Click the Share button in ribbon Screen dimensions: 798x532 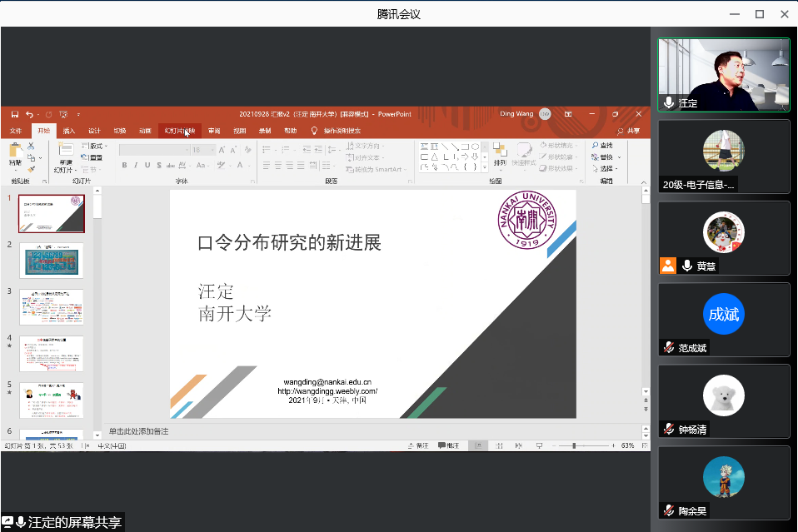click(x=630, y=131)
